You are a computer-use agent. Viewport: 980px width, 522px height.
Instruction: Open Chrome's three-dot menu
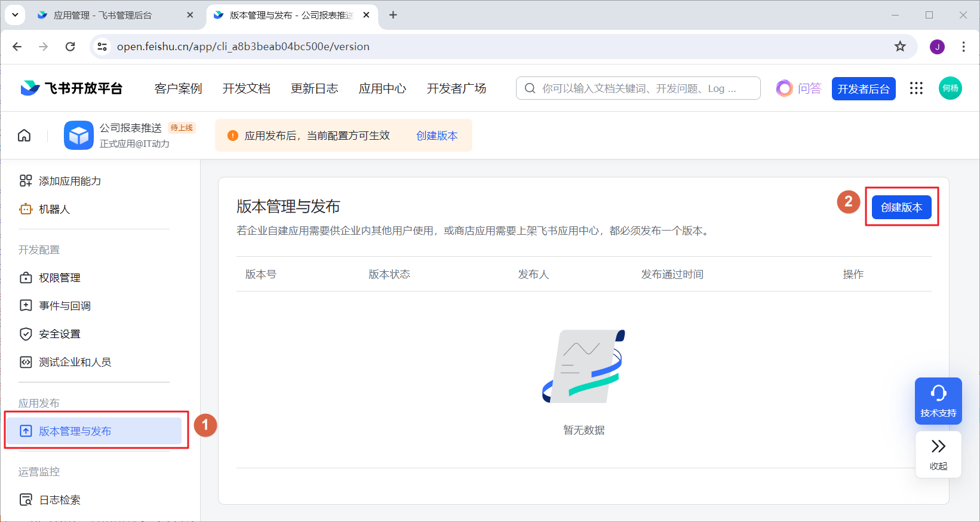tap(963, 47)
